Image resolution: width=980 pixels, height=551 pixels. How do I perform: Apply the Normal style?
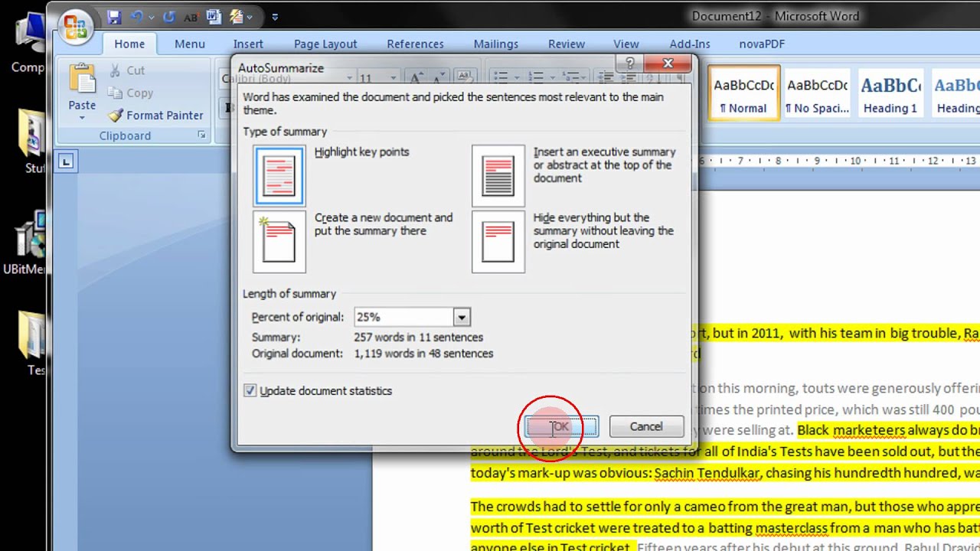point(743,93)
